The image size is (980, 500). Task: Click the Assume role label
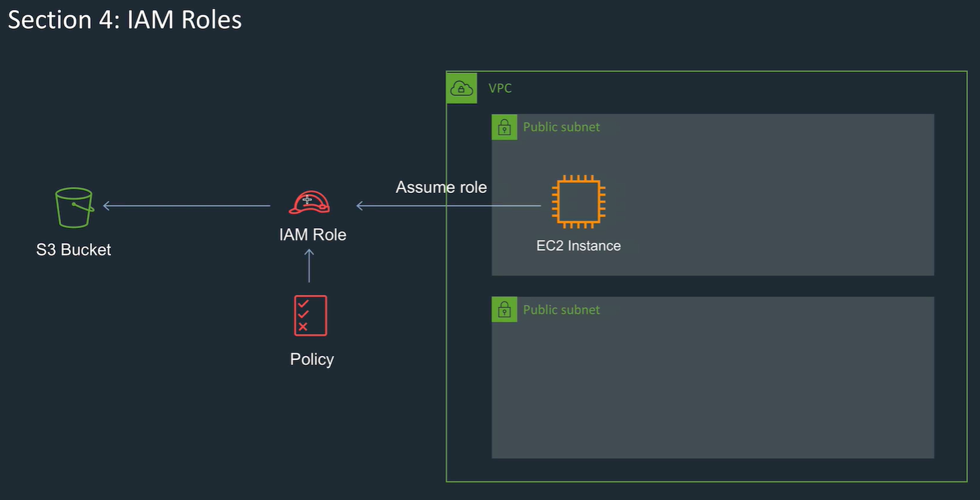tap(441, 187)
